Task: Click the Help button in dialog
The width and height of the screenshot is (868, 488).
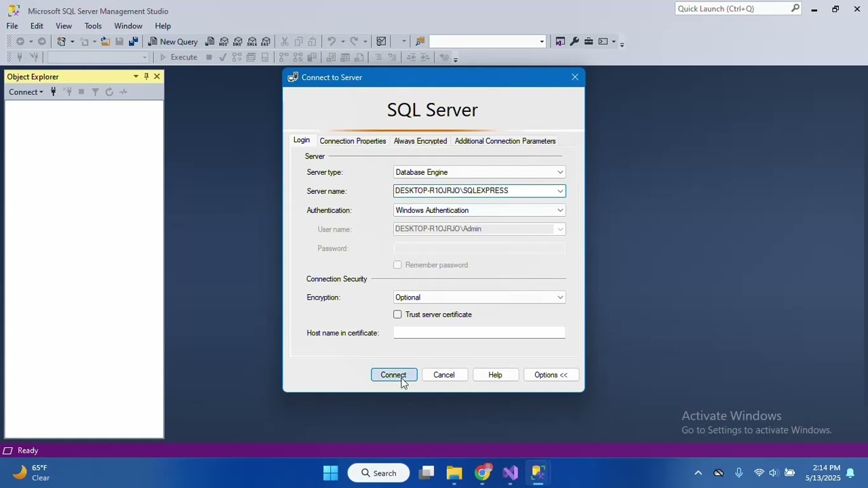Action: (496, 375)
